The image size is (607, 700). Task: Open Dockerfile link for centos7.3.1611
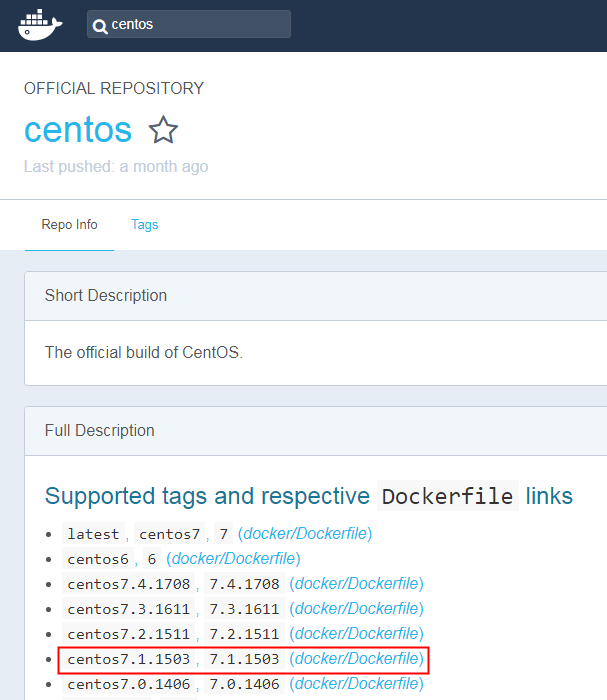click(x=357, y=608)
